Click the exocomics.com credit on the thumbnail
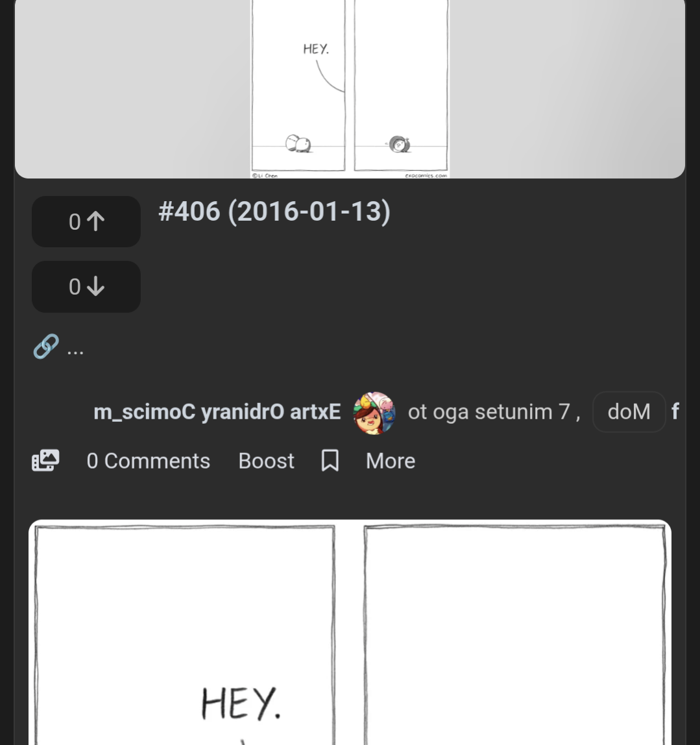This screenshot has height=745, width=700. pos(426,175)
